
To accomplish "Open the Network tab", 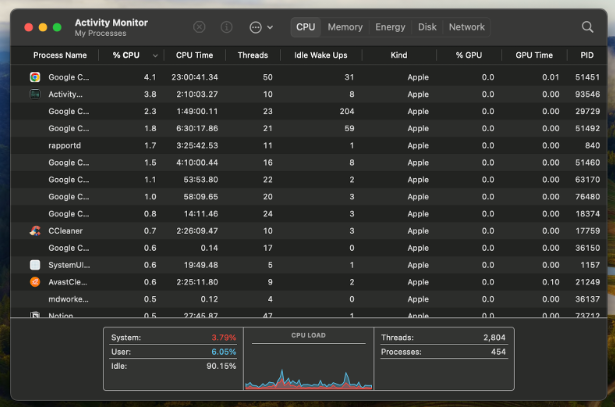I will [x=467, y=27].
